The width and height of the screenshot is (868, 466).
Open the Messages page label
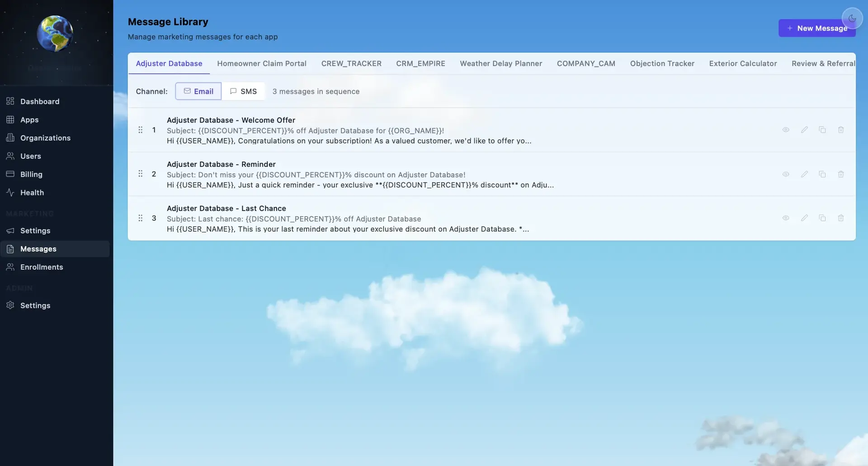pos(38,249)
